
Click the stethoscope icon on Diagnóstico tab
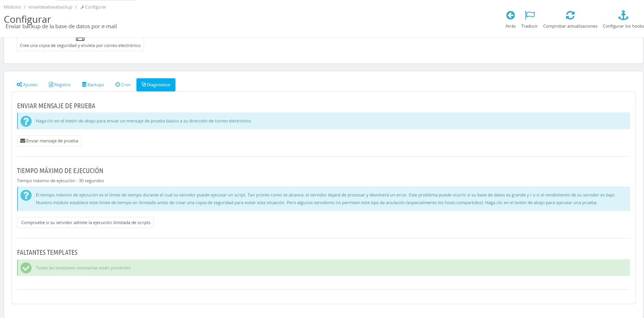coord(144,85)
